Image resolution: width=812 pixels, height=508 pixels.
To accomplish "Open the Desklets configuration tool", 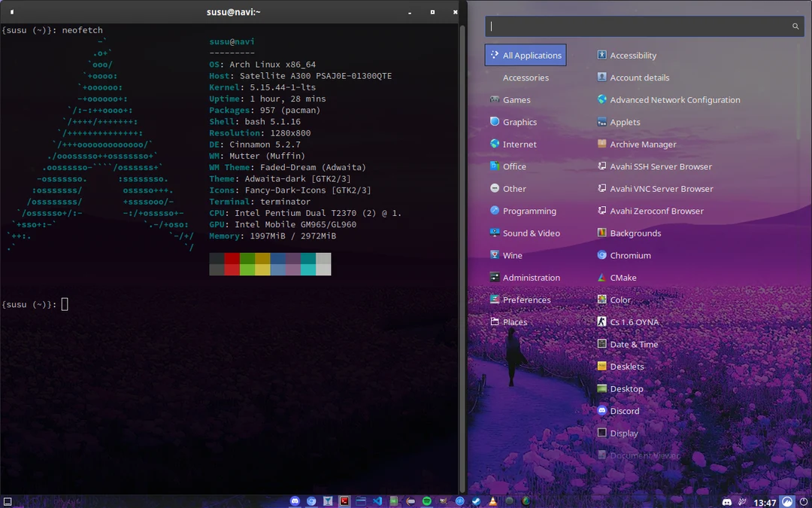I will click(626, 367).
